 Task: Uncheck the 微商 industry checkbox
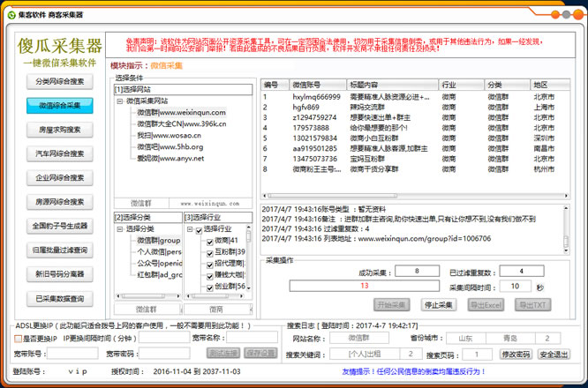209,240
